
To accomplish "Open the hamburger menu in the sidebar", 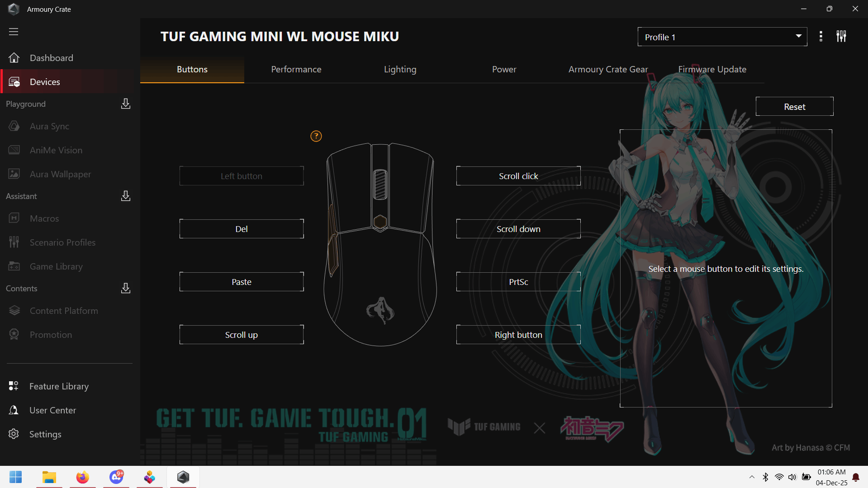I will coord(14,32).
